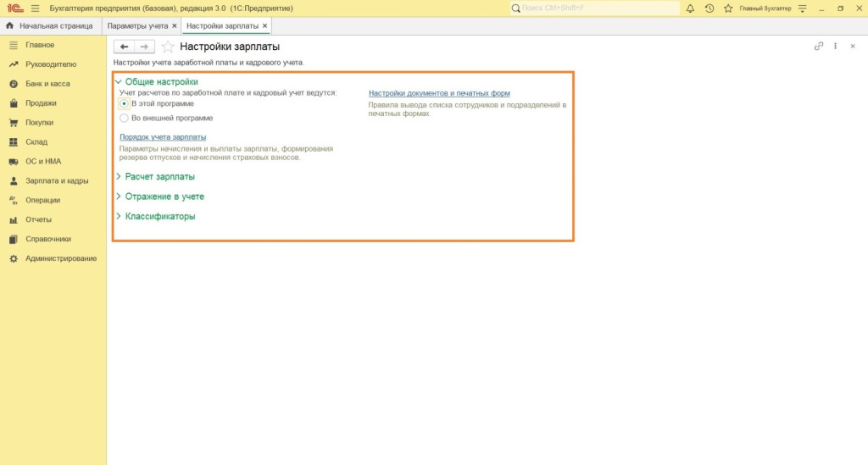Viewport: 868px width, 465px height.
Task: Open the three-dot more actions menu
Action: click(x=836, y=47)
